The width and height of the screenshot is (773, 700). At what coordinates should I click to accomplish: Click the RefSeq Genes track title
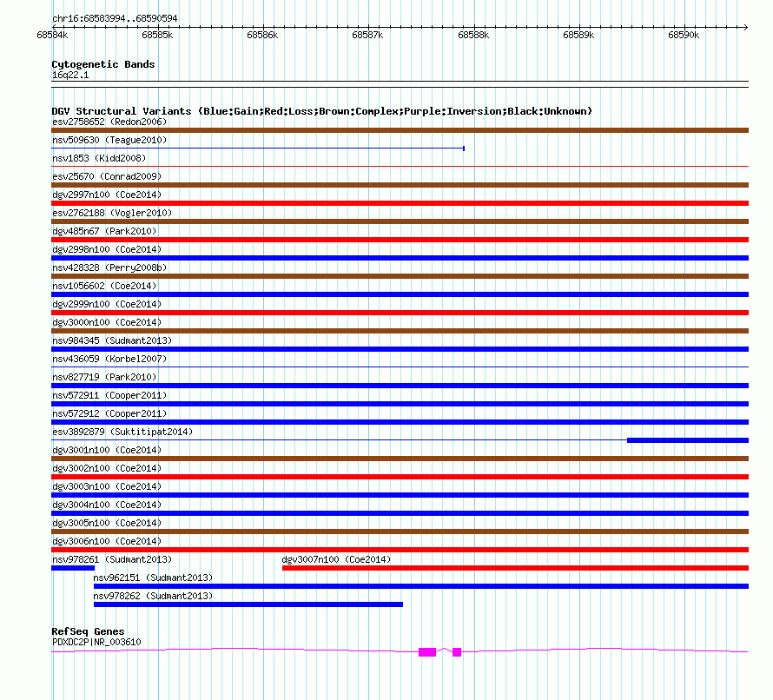click(x=89, y=631)
